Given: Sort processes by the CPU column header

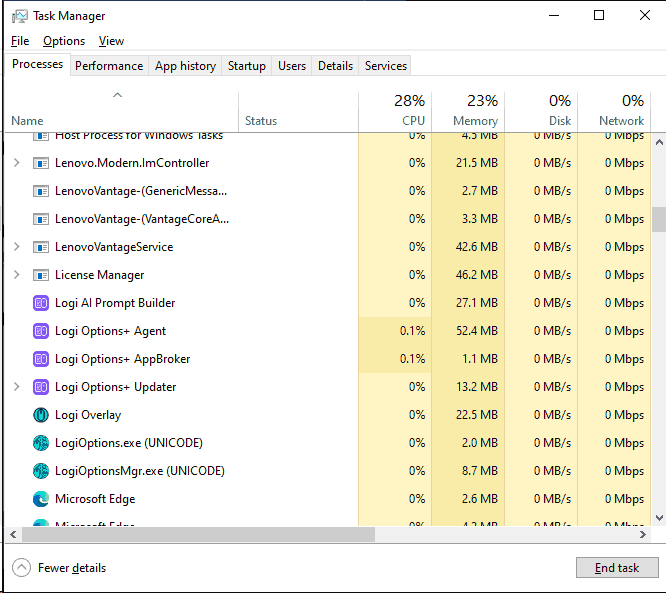Looking at the screenshot, I should point(395,111).
